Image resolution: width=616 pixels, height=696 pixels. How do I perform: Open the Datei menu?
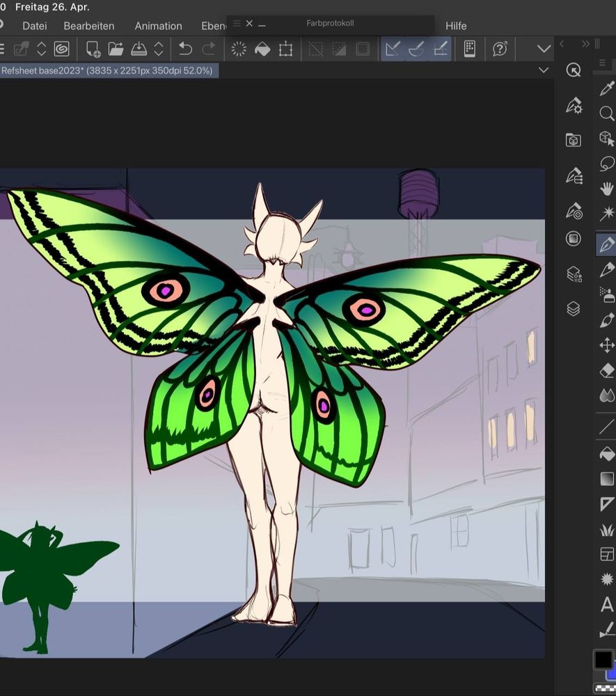[x=34, y=26]
